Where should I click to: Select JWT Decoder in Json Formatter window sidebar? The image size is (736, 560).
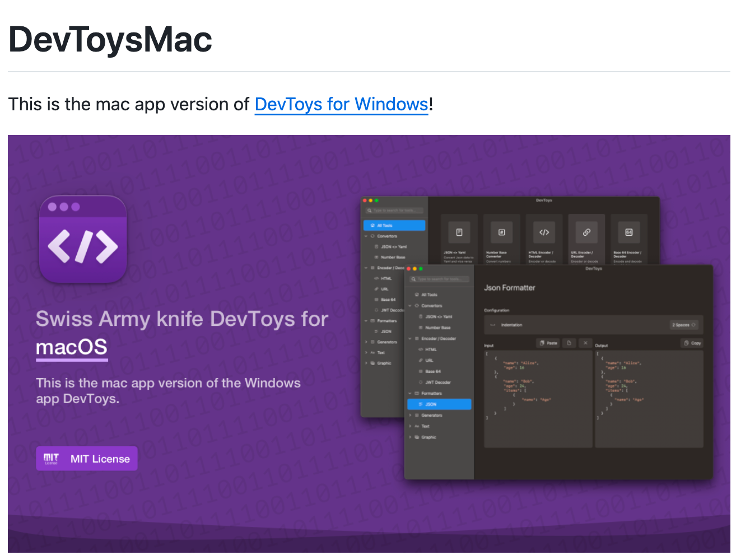[x=435, y=382]
